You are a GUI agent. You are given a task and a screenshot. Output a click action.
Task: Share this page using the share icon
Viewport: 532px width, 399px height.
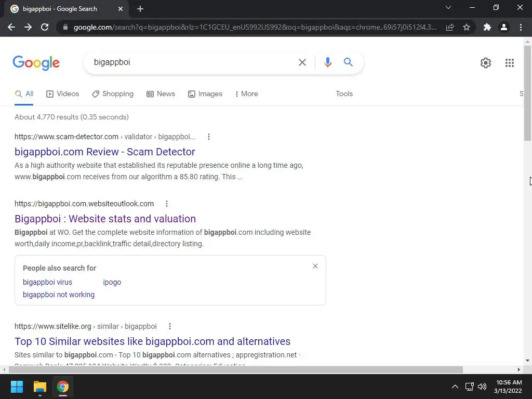point(450,27)
